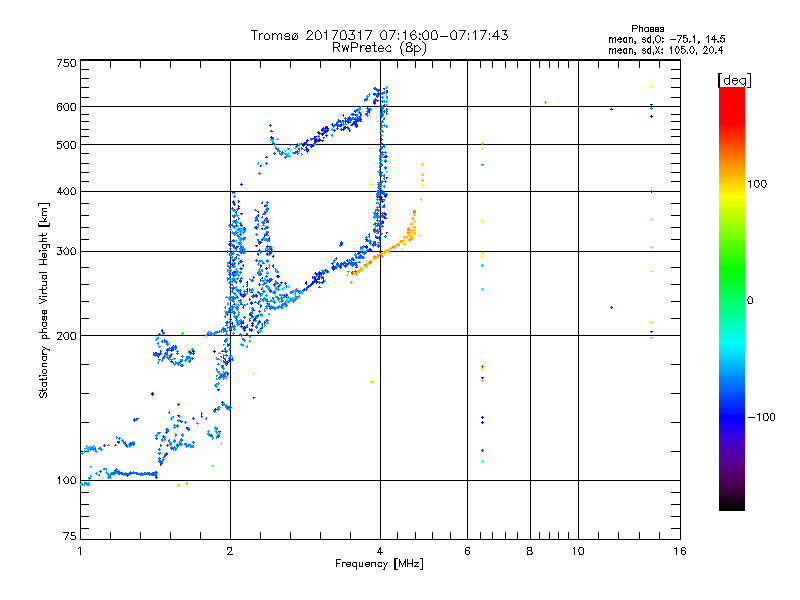This screenshot has height=600, width=800.
Task: Click the colorbar tick label 100
Action: click(758, 184)
